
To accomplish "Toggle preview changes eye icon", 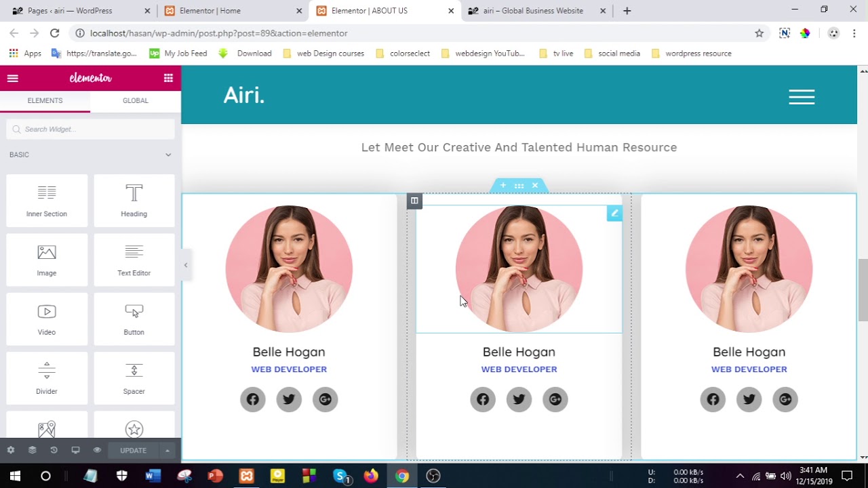I will tap(97, 450).
